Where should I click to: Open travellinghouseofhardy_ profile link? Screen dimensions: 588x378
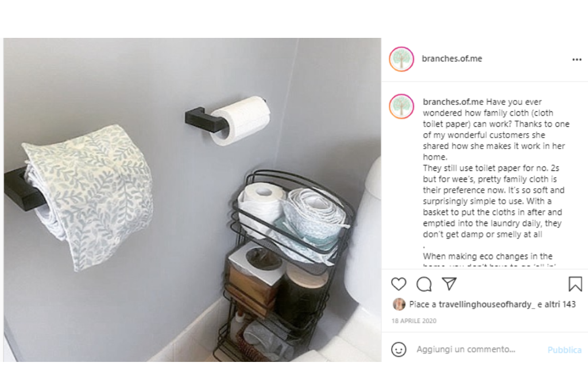(487, 304)
